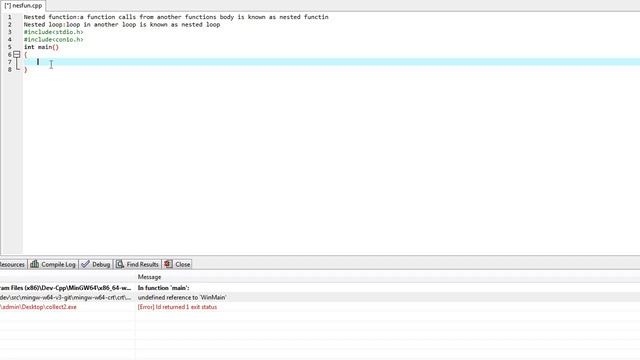Click the Compile Log chart icon

(35, 264)
